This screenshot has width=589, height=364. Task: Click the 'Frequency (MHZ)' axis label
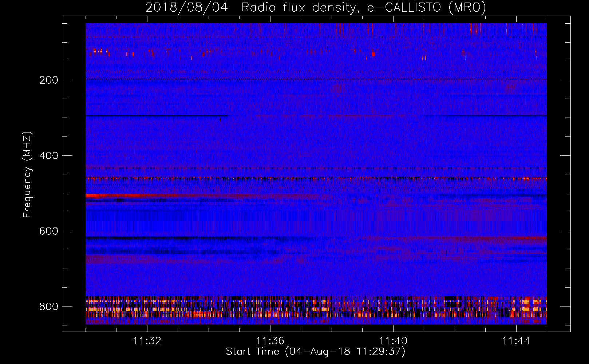(x=27, y=174)
